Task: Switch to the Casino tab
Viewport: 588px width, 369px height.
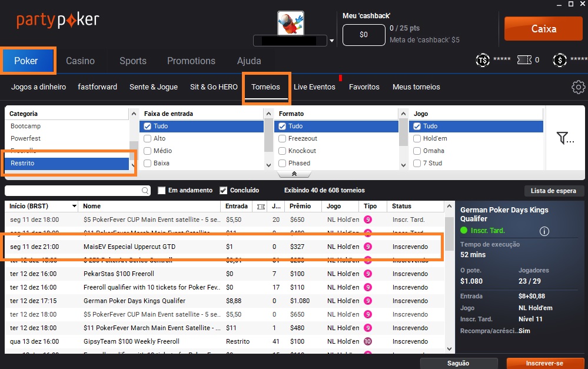Action: pos(80,61)
